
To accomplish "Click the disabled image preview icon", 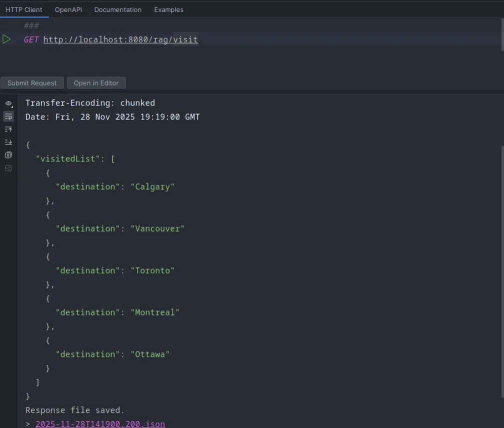I will (8, 168).
